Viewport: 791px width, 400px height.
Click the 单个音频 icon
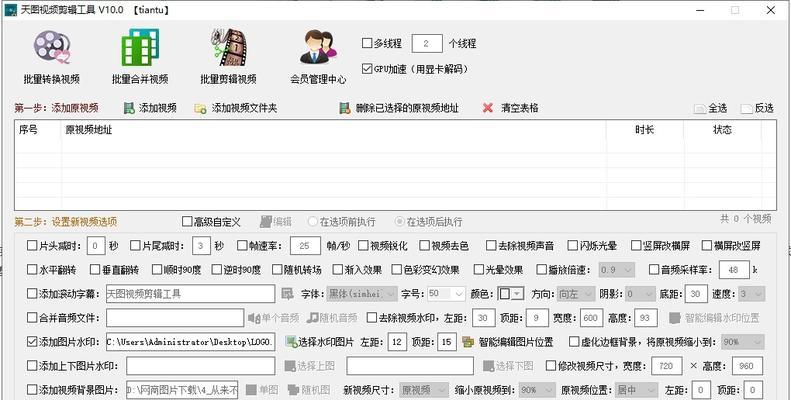coord(254,318)
